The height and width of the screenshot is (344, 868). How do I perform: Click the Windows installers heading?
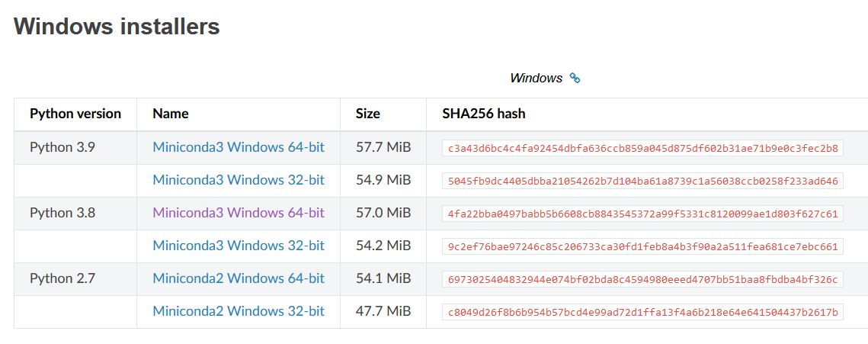click(117, 26)
